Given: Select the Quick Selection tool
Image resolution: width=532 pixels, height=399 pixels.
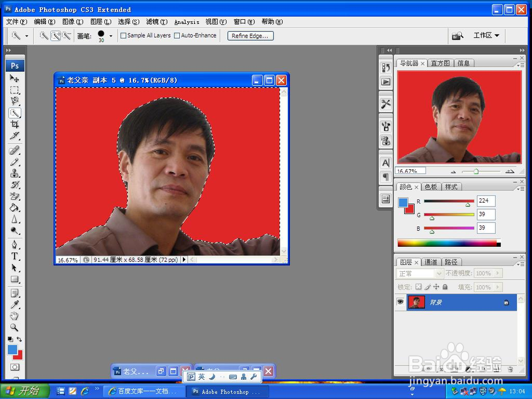Looking at the screenshot, I should coord(14,114).
